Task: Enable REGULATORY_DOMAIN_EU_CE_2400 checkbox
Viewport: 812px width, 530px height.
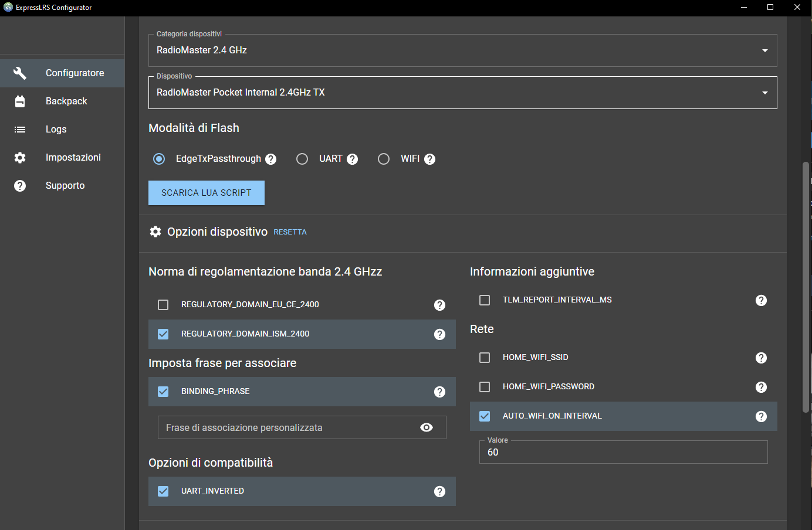Action: 163,305
